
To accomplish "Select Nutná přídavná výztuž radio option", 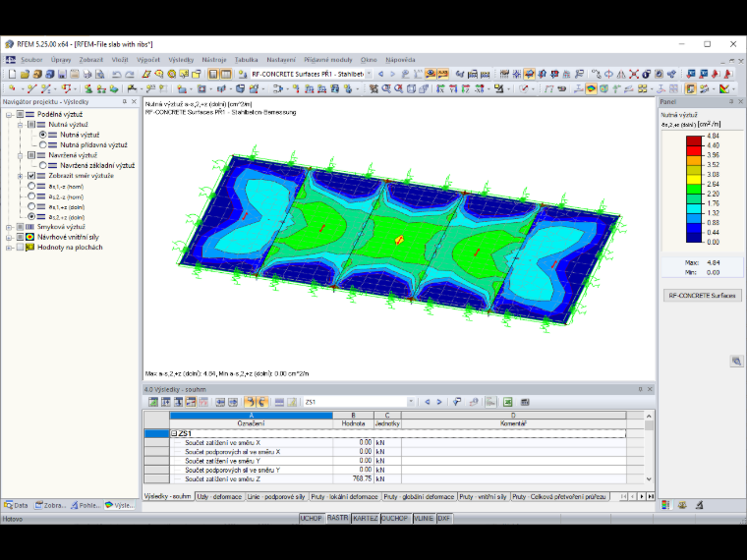I will tap(43, 144).
